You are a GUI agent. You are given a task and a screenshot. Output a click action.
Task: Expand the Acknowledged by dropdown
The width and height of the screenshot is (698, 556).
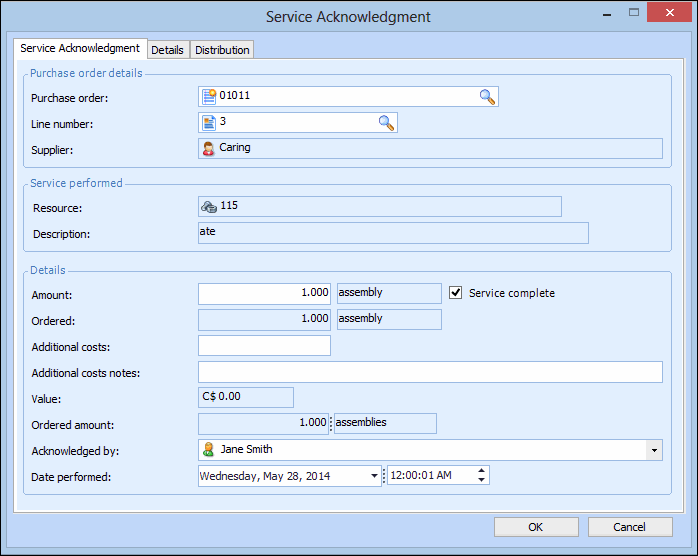point(654,450)
